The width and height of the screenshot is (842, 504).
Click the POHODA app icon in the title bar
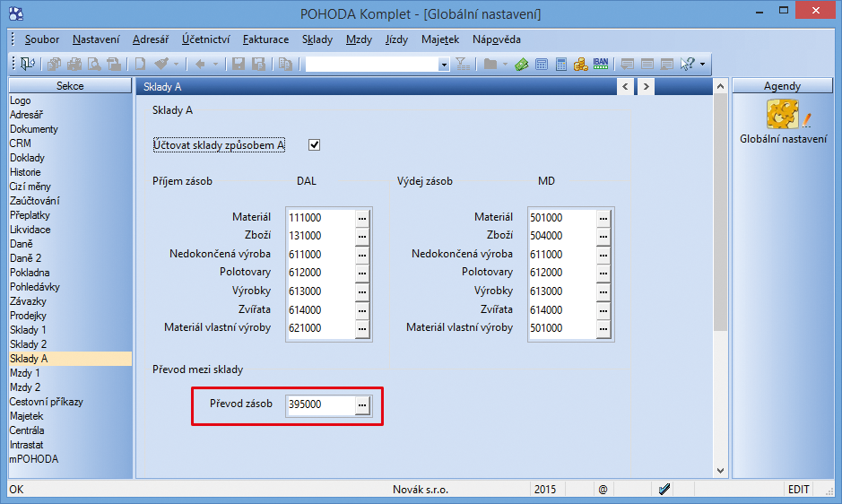point(16,13)
